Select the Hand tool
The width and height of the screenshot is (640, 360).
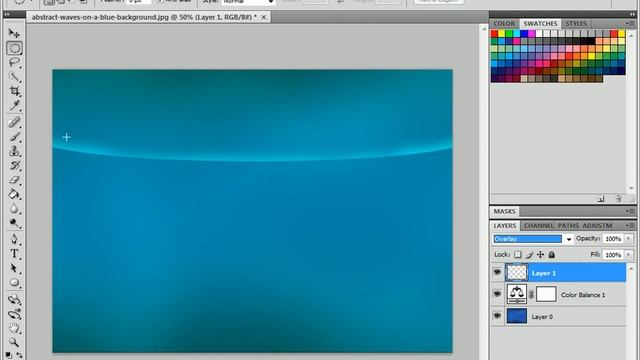pos(14,328)
